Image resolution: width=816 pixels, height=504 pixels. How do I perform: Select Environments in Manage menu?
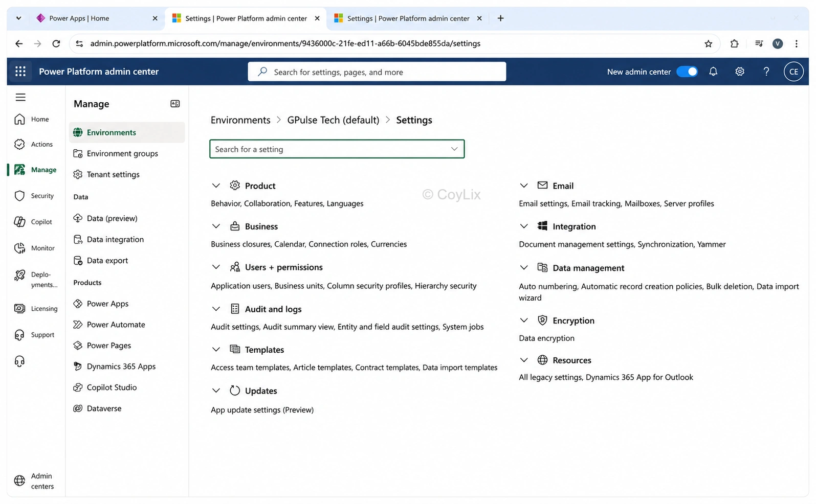click(x=127, y=132)
